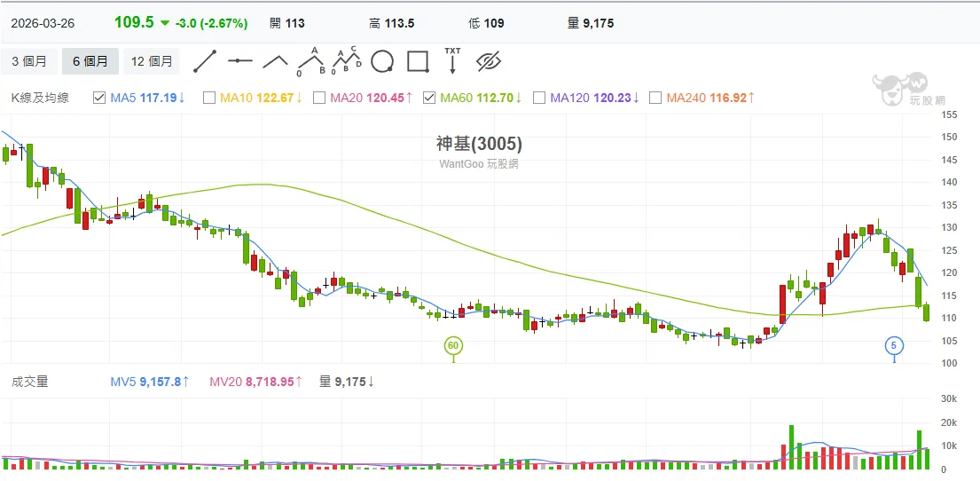Switch to the 6 個月 range
The image size is (980, 481).
pos(90,61)
